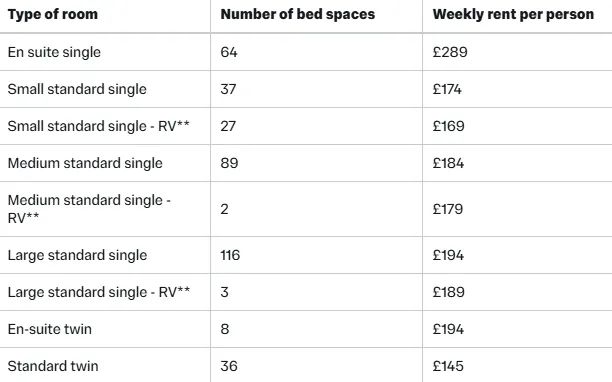Click 'Medium standard single - RV**' label
The image size is (612, 382).
click(x=89, y=209)
